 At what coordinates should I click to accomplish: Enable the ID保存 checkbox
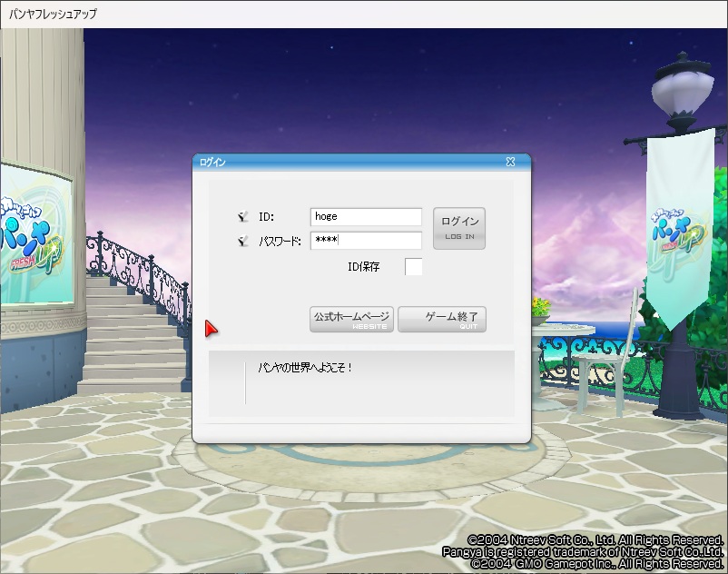coord(413,267)
